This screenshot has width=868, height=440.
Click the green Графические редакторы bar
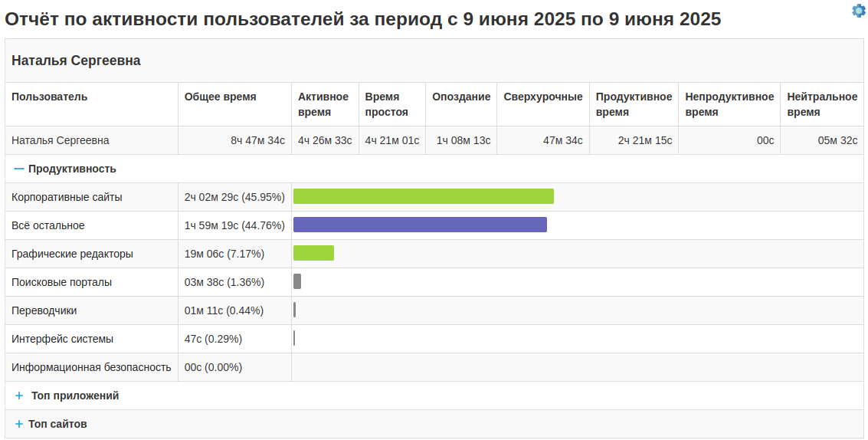pos(313,253)
